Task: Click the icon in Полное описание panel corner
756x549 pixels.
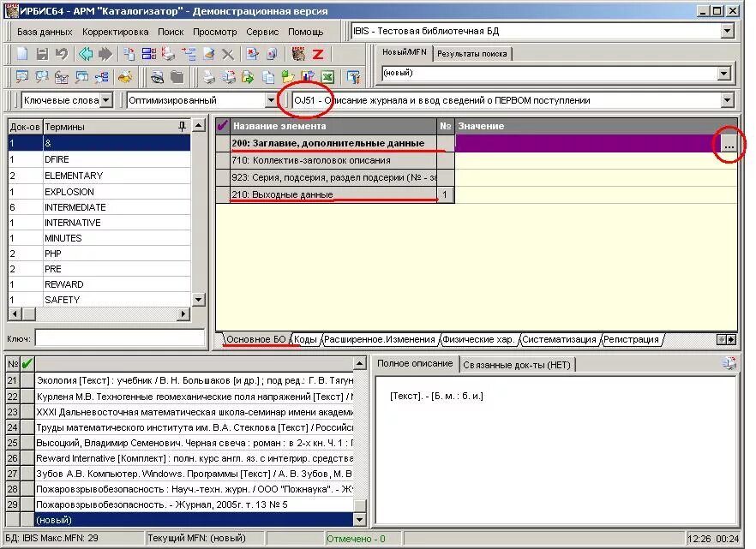Action: point(729,364)
